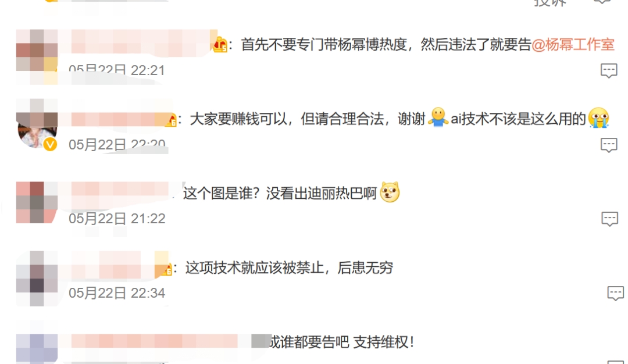Open reply icon on 首先不要专门带杨幂 comment
This screenshot has width=628, height=364.
609,70
